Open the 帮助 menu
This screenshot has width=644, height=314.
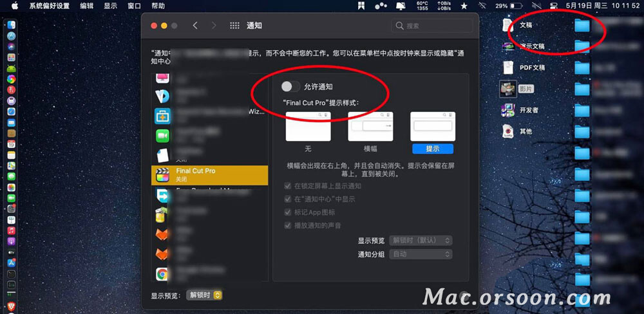(158, 6)
